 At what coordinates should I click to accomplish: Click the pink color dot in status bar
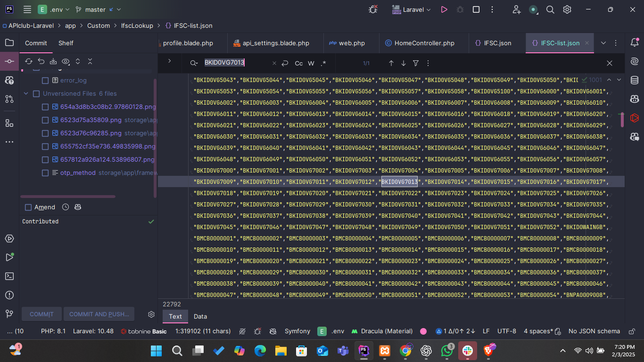coord(423,331)
